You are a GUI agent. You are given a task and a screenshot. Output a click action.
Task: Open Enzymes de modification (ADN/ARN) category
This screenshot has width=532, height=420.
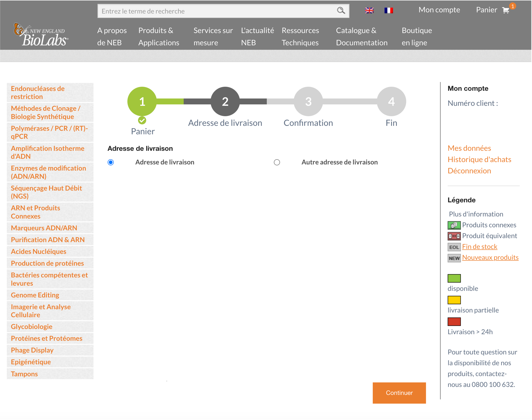pos(50,172)
